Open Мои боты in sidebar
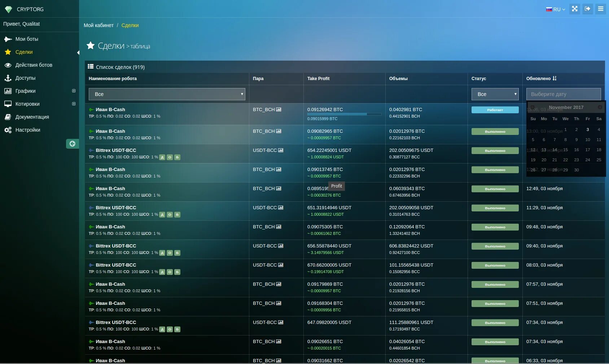 coord(39,39)
